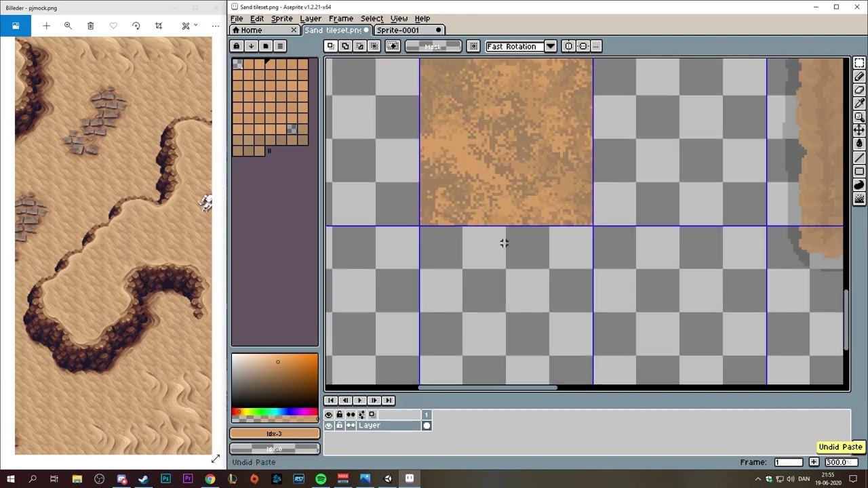Click the background color Idx-0 swatch

[275, 449]
